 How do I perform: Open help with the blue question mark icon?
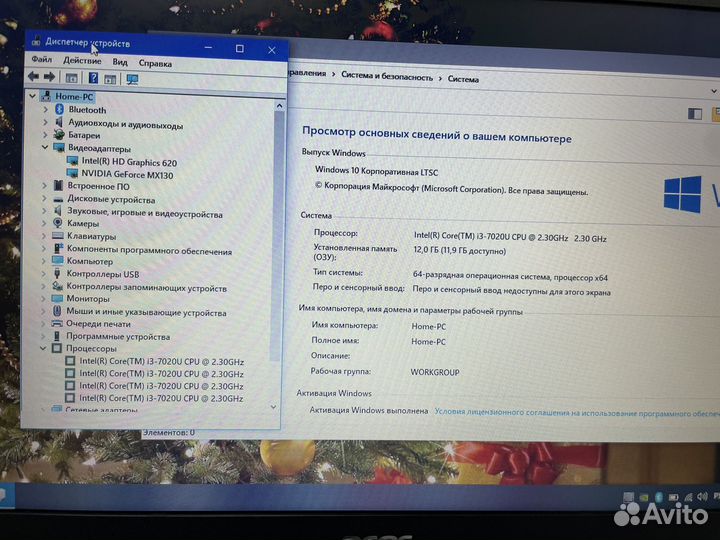(x=93, y=78)
